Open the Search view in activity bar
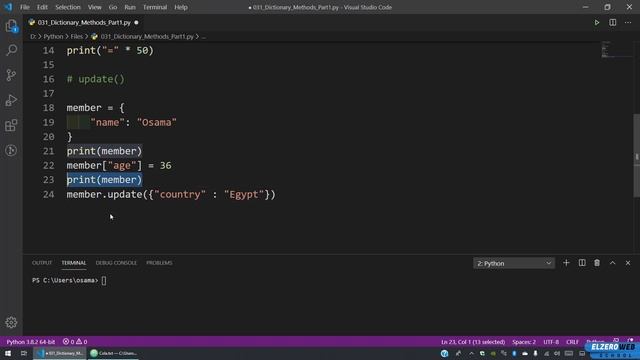 [11, 50]
